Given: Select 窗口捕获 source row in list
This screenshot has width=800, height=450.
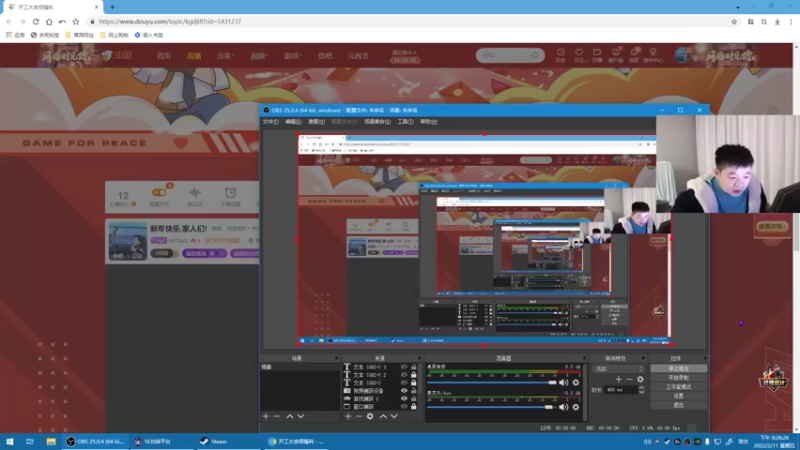Looking at the screenshot, I should (x=380, y=407).
